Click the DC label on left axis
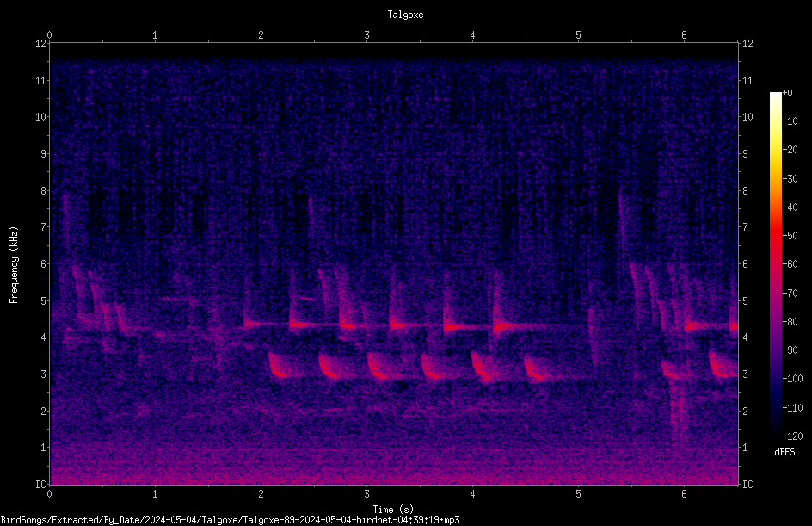Viewport: 812px width, 526px height. (x=40, y=484)
